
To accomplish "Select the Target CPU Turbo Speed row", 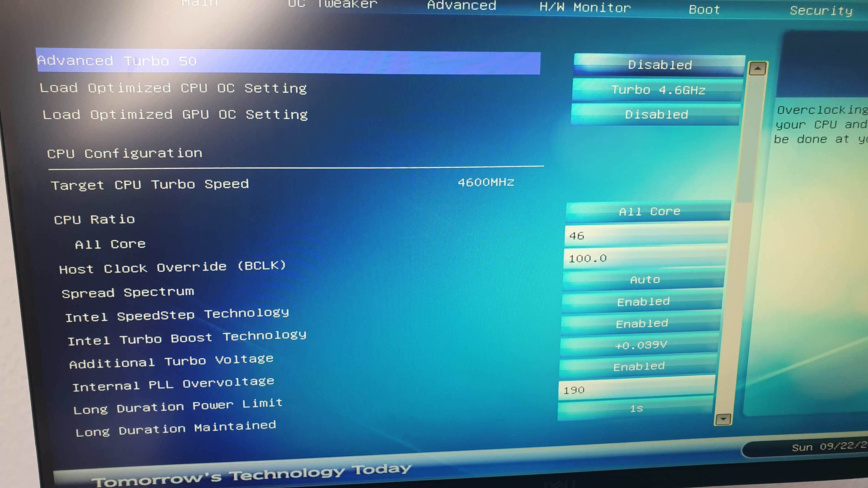I will tap(283, 184).
